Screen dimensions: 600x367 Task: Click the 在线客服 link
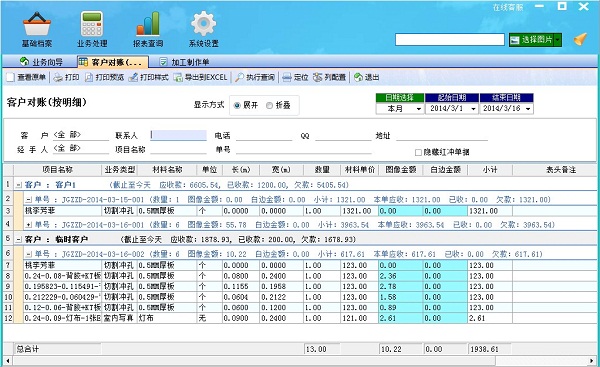pos(508,7)
